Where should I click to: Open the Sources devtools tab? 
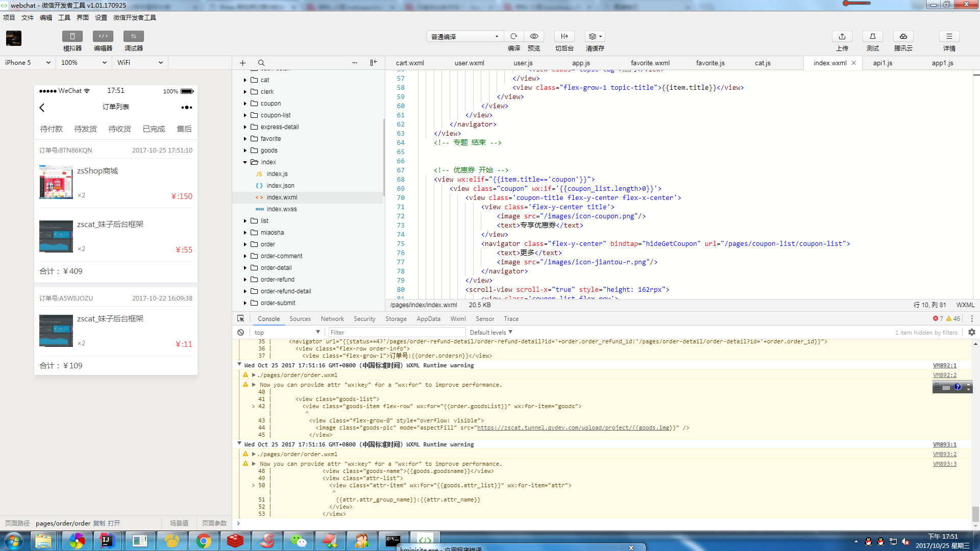click(x=300, y=319)
